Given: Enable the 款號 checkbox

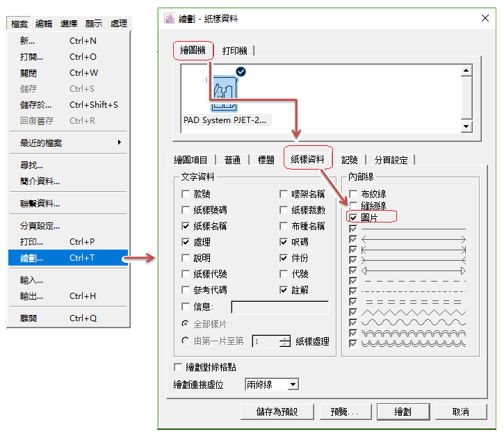Looking at the screenshot, I should (186, 194).
